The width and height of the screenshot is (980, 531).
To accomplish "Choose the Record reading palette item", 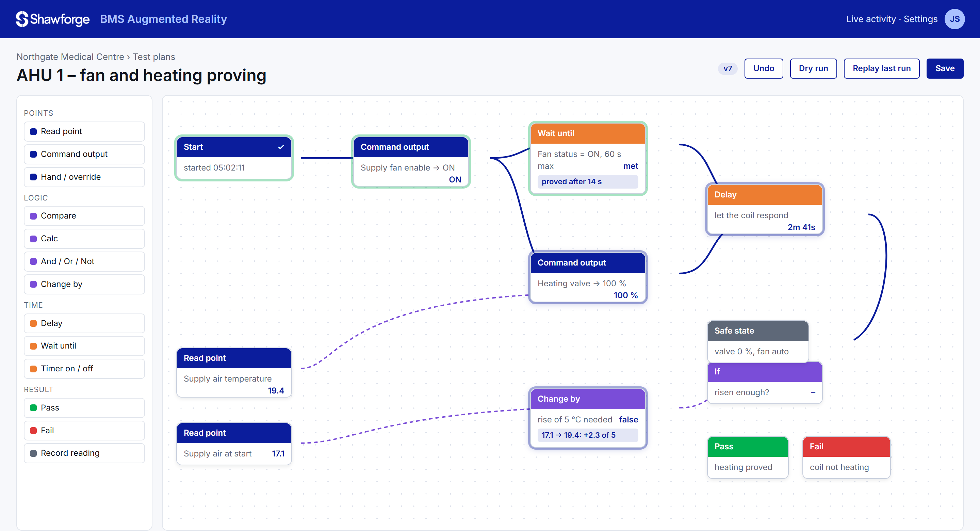I will 84,453.
